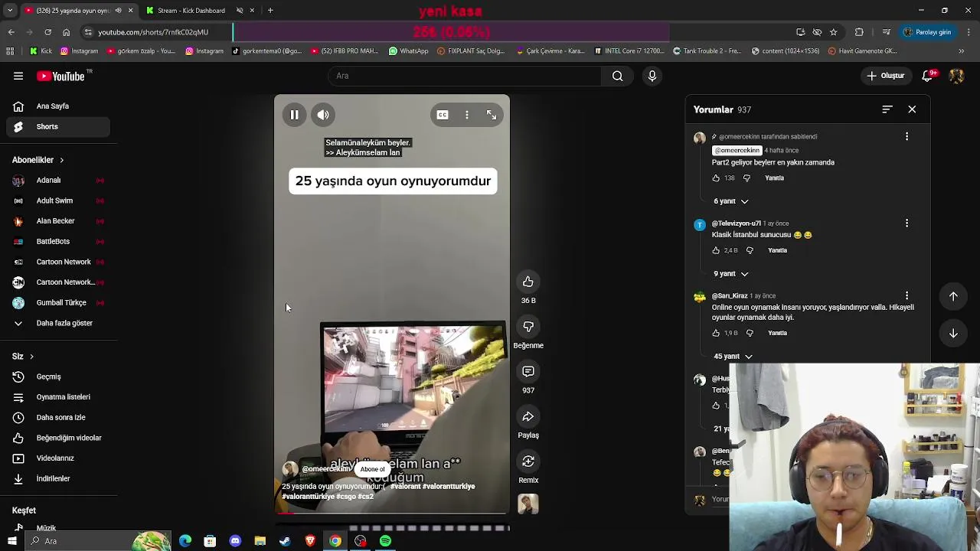
Task: Open the account avatar menu
Action: pyautogui.click(x=956, y=76)
